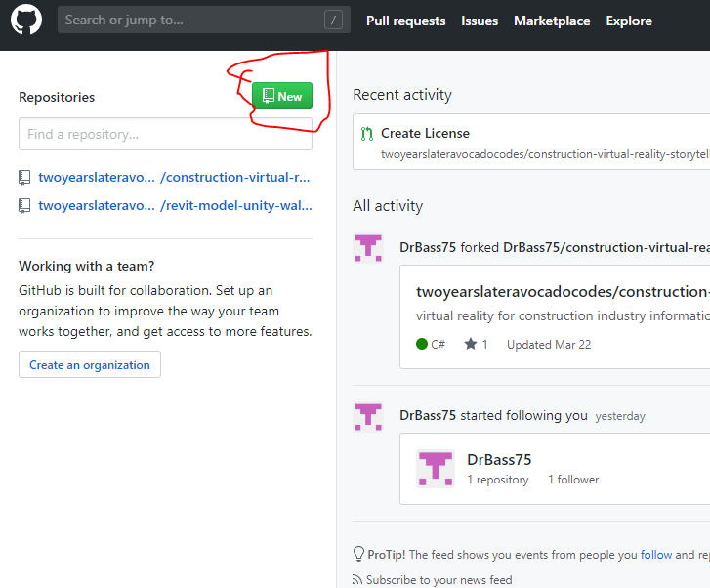The width and height of the screenshot is (710, 588).
Task: Click the 1 follower text
Action: pos(573,480)
